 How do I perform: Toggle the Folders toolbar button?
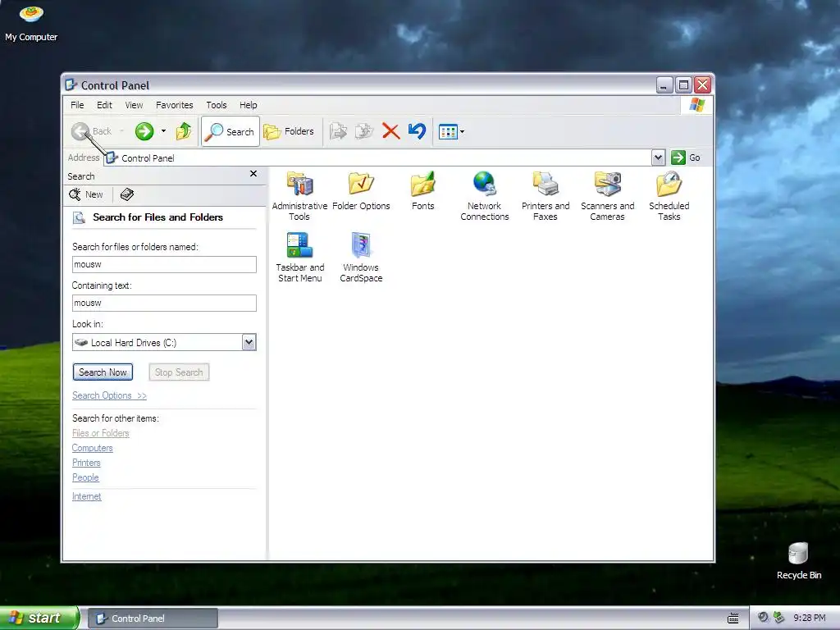click(x=289, y=131)
